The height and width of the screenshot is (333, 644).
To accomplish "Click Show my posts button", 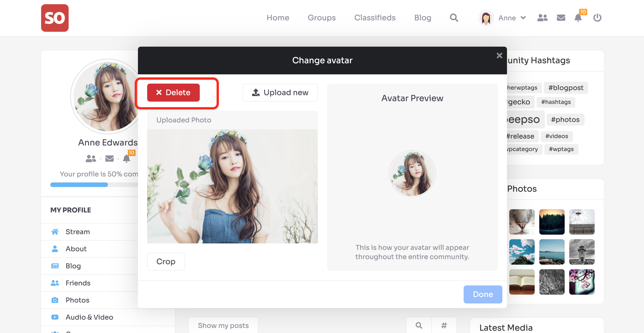I will [223, 325].
